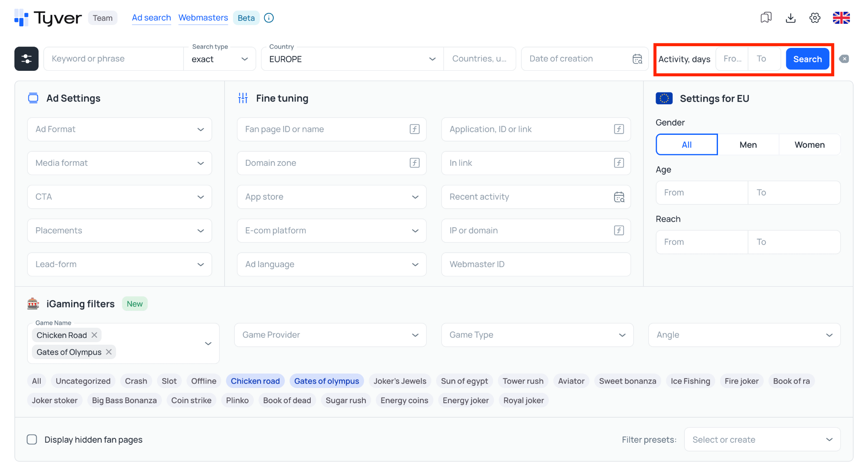Click function icon in Application ID field
The image size is (868, 463).
point(619,129)
